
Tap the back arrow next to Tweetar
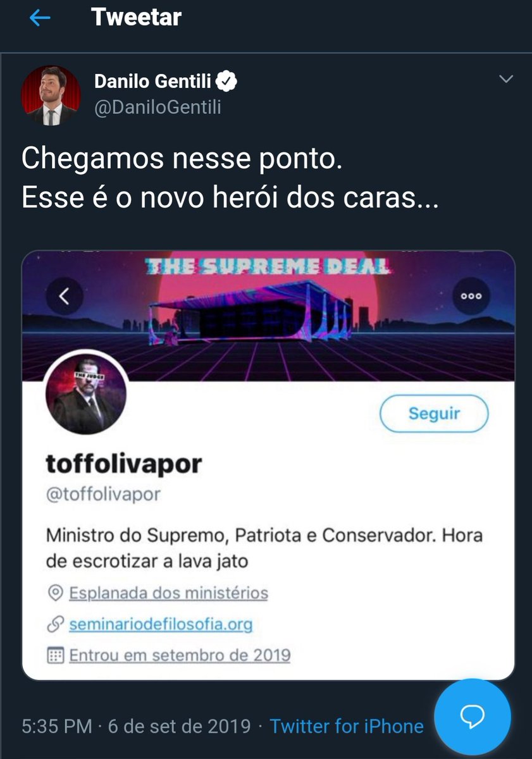(x=40, y=18)
